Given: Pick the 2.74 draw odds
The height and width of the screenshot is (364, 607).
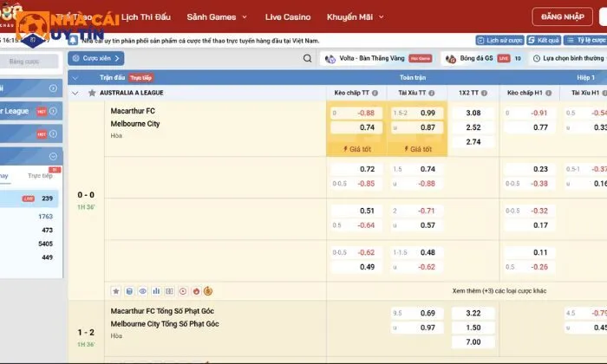Looking at the screenshot, I should click(473, 142).
